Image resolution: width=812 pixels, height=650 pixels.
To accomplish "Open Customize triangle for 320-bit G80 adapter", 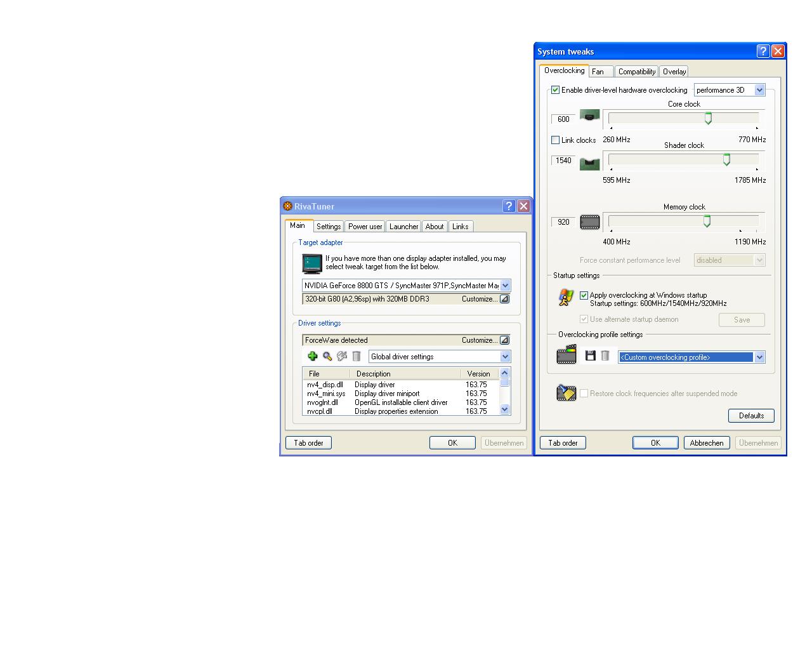I will [504, 299].
